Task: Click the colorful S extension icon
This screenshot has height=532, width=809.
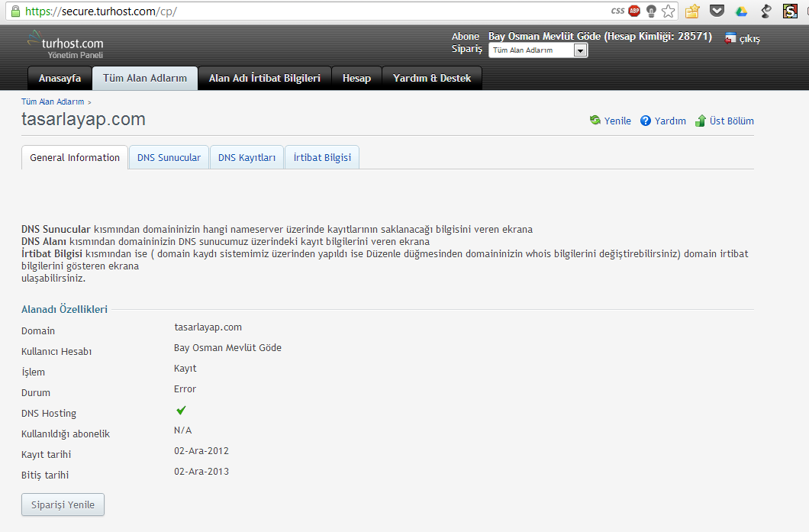Action: (790, 11)
